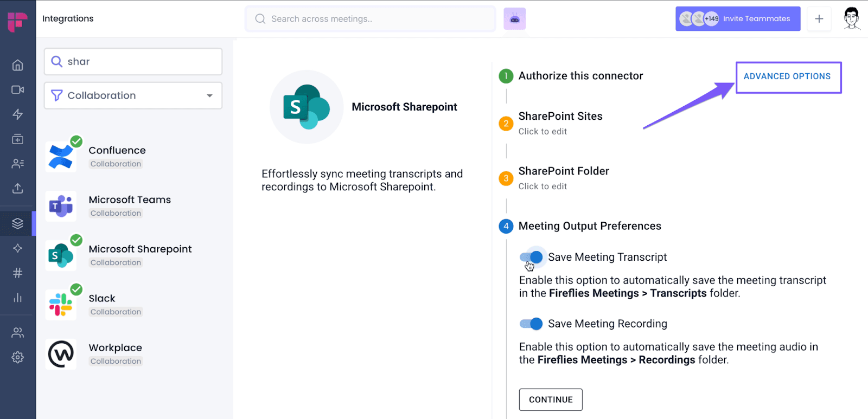Open the hashtag topics sidebar icon
This screenshot has height=419, width=868.
pyautogui.click(x=17, y=273)
